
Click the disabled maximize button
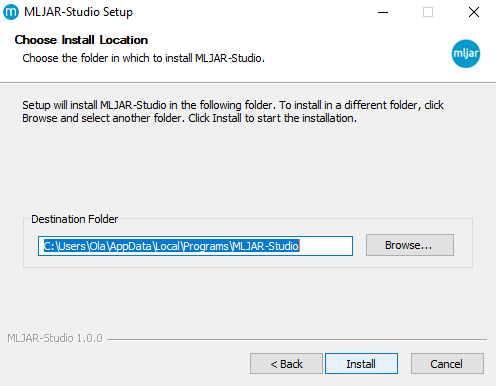tap(428, 12)
